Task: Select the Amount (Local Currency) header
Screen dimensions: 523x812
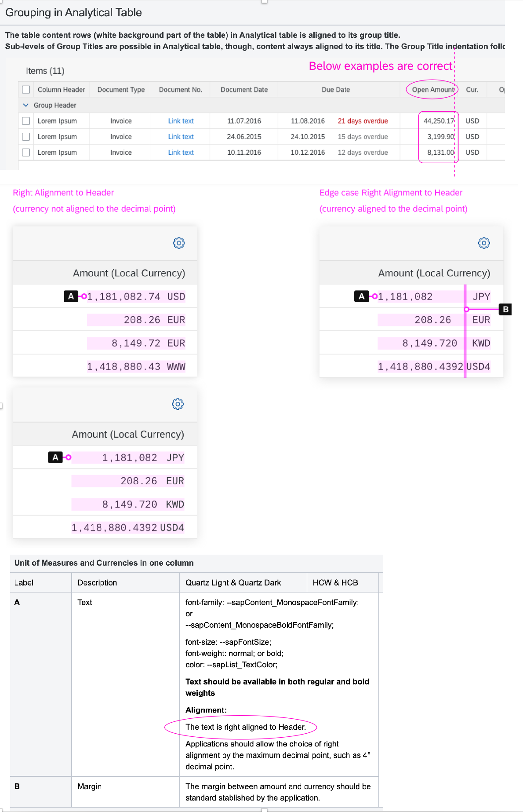Action: point(130,273)
